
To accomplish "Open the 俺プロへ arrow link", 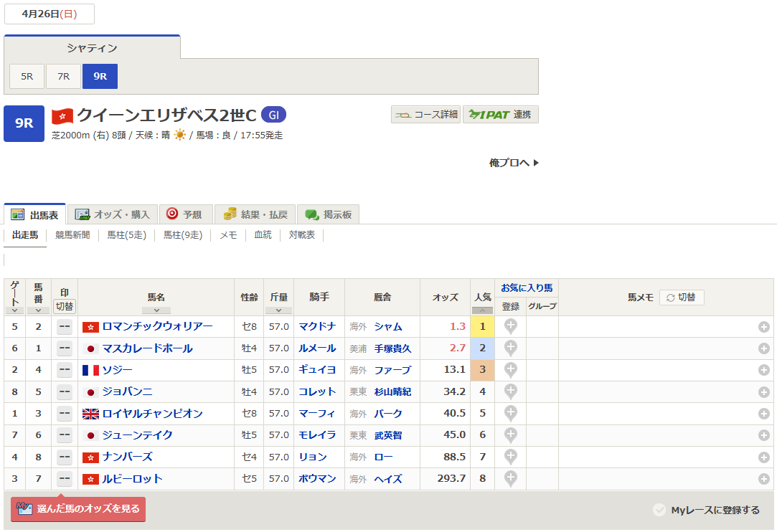I will click(x=514, y=163).
